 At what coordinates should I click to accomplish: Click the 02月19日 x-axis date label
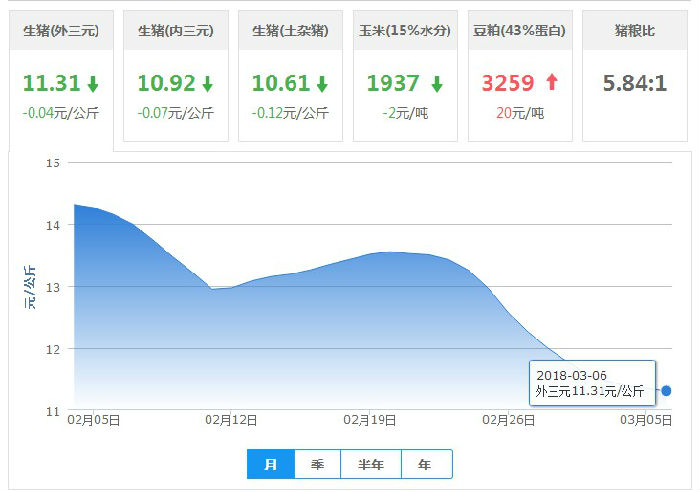point(370,420)
